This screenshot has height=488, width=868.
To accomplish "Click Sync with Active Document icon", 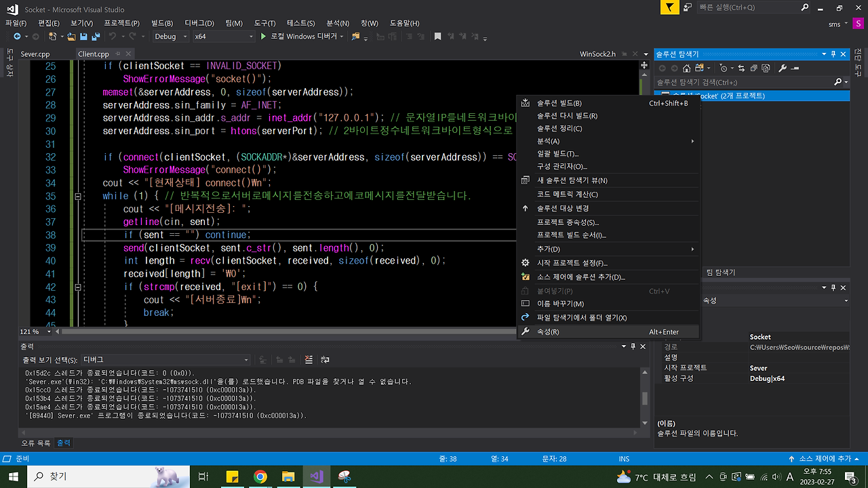I will click(x=741, y=68).
